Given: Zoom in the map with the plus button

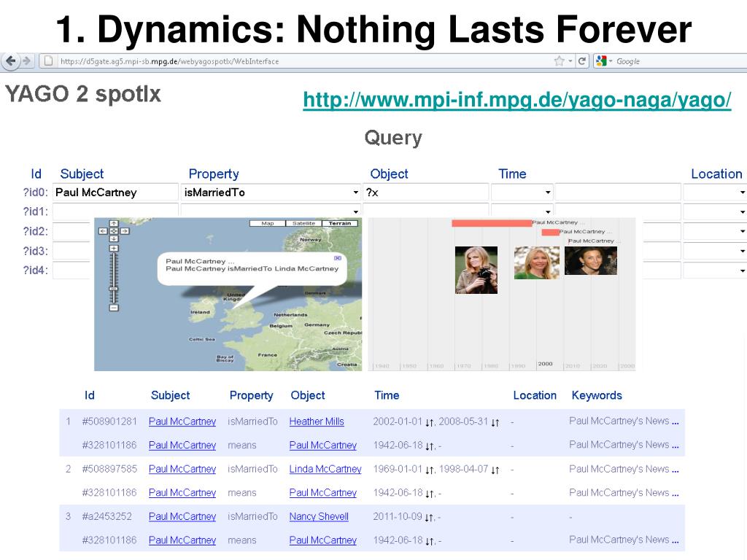Looking at the screenshot, I should (114, 248).
